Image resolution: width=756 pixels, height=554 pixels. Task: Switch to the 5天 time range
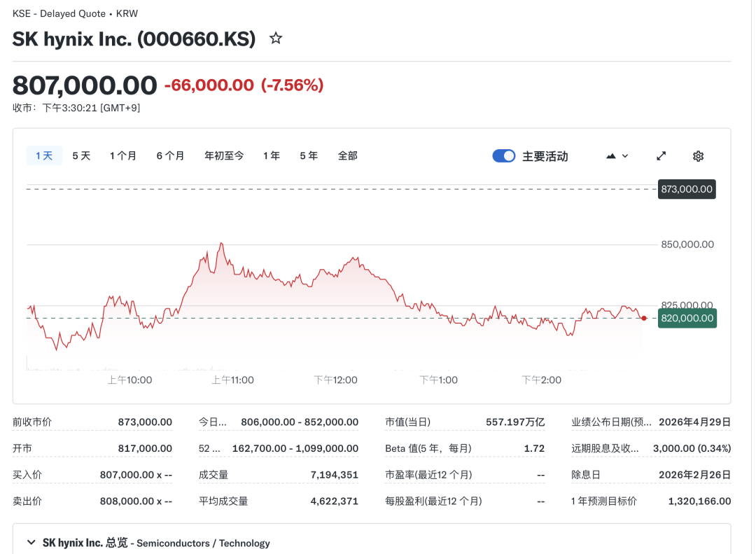coord(81,155)
